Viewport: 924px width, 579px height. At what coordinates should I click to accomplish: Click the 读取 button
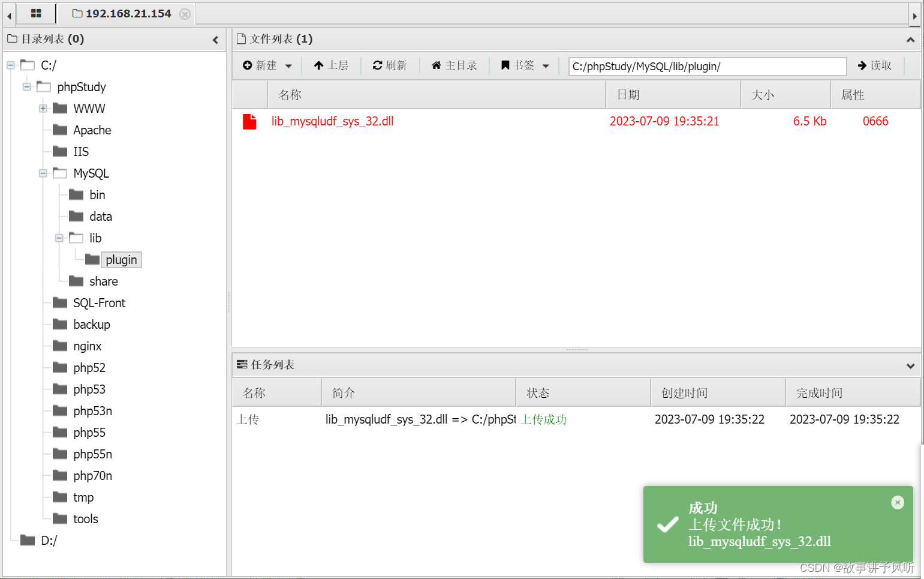[874, 66]
